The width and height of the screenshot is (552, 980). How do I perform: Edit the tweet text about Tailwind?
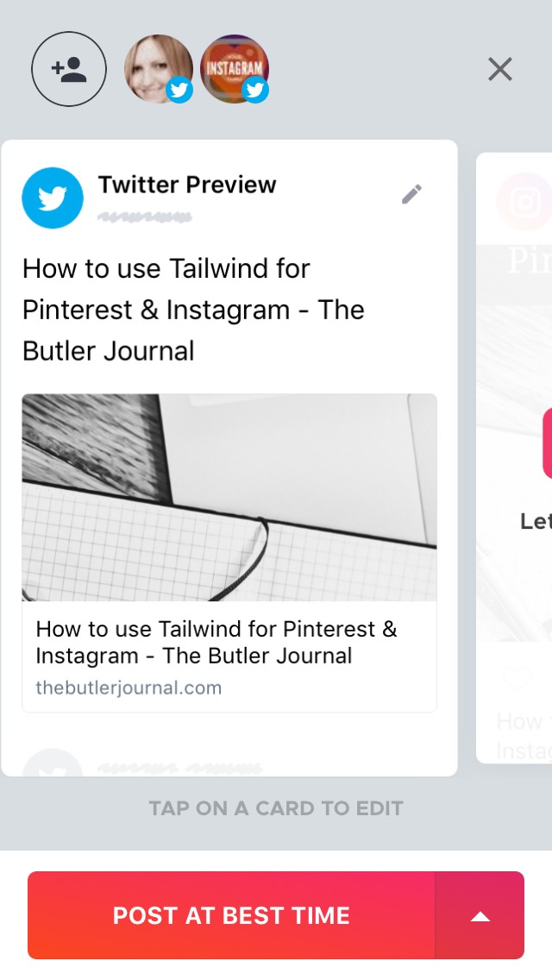(193, 310)
